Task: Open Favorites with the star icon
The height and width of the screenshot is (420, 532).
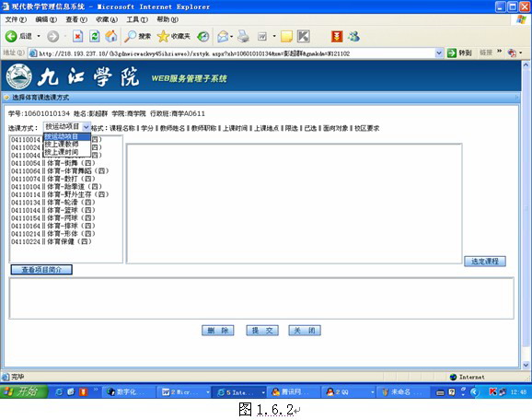Action: pyautogui.click(x=163, y=36)
